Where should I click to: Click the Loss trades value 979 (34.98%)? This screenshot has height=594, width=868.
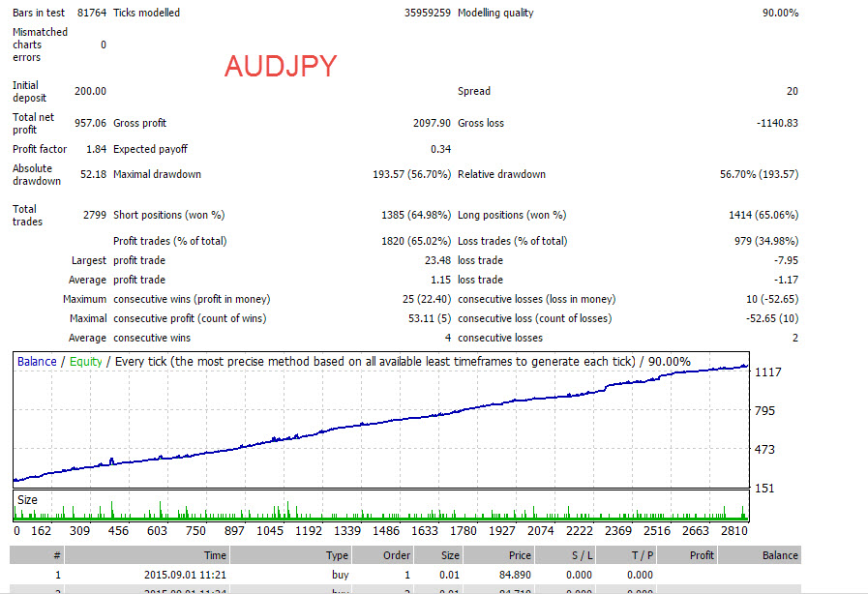tap(766, 241)
